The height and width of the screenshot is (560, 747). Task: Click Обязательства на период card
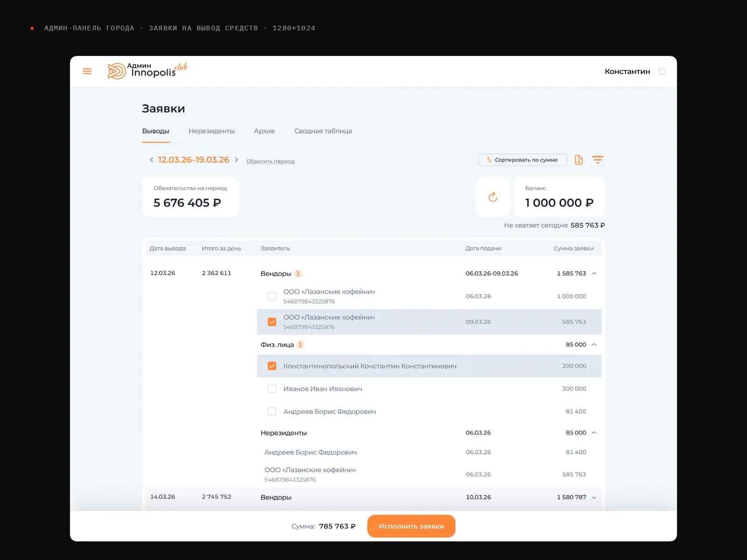[x=190, y=197]
